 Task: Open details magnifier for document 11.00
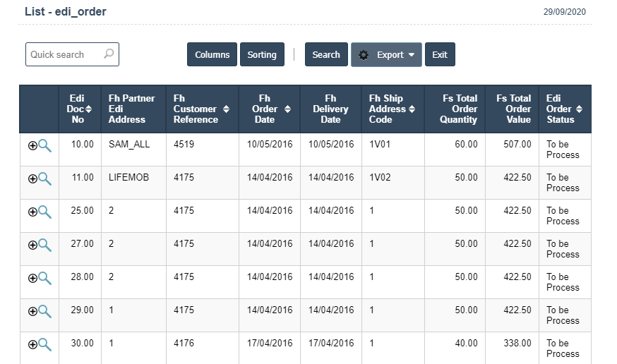tap(45, 178)
